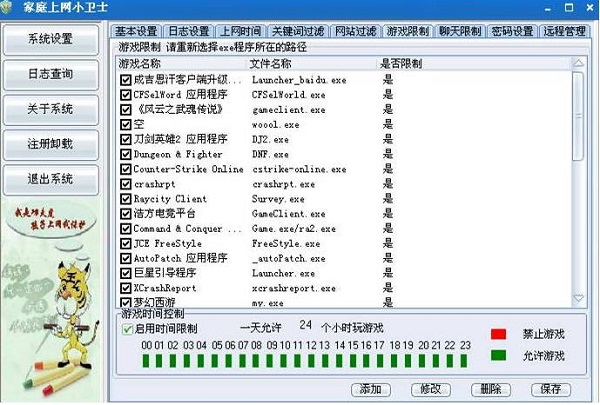Viewport: 600px width, 405px height.
Task: Toggle the Command & Conquer checkbox
Action: 126,229
